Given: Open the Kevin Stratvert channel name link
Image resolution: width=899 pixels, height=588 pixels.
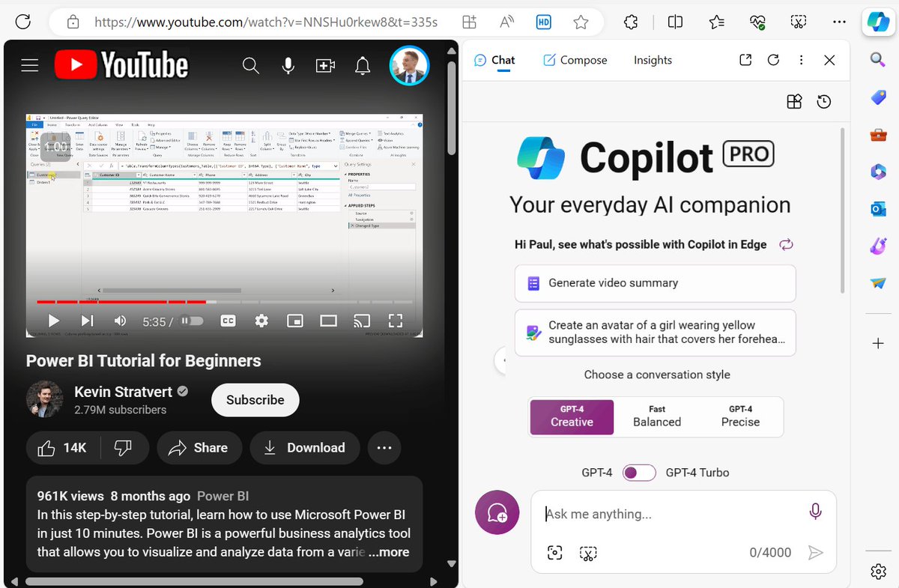Looking at the screenshot, I should pos(123,392).
